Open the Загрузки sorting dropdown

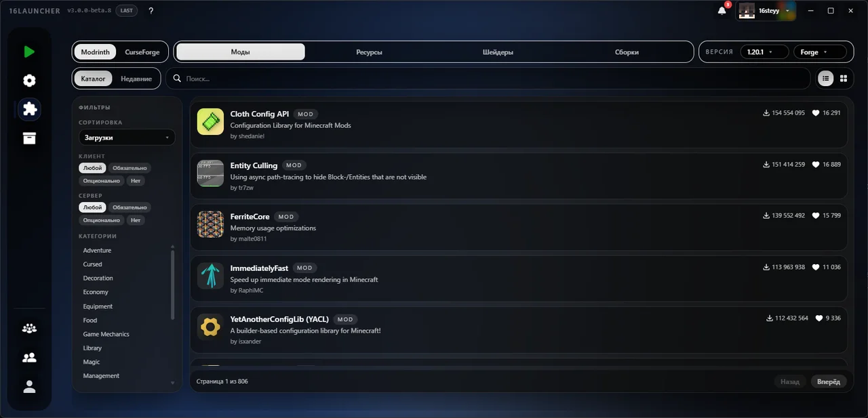[x=127, y=138]
